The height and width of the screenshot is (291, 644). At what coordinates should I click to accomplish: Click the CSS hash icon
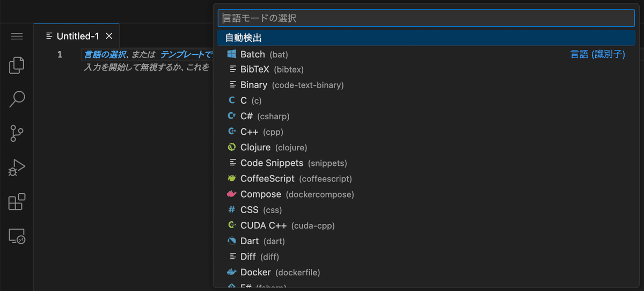232,209
